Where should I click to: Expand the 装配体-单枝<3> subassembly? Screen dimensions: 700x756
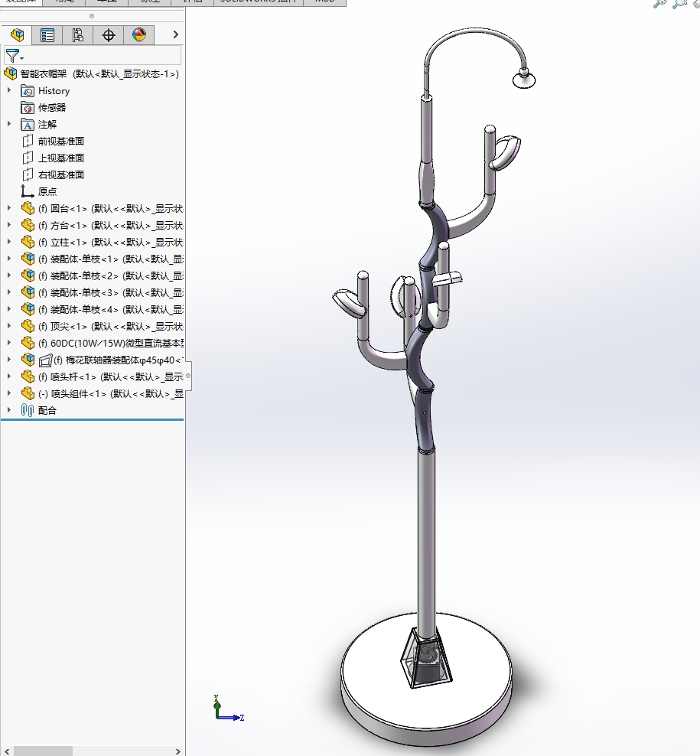(x=8, y=292)
